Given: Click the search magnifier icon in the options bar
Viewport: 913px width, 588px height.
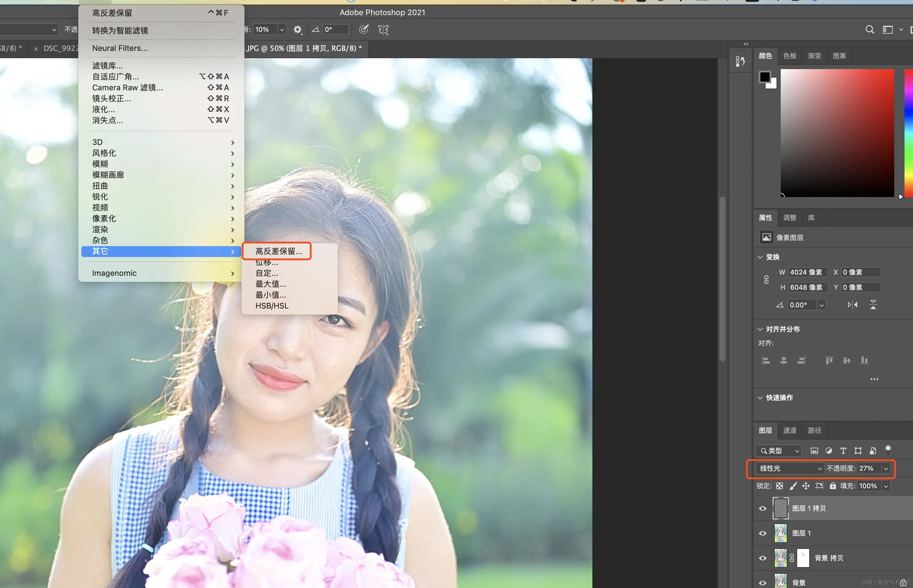Looking at the screenshot, I should pyautogui.click(x=869, y=29).
